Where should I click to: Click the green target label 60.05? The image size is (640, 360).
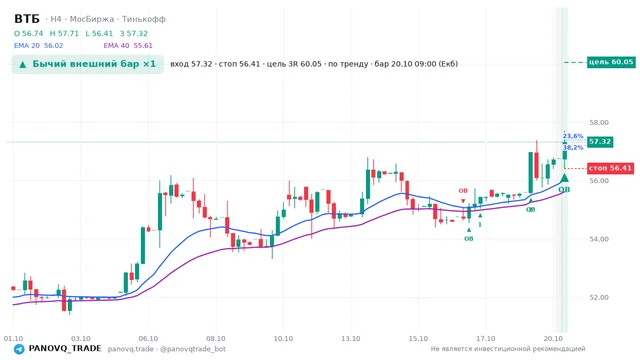click(611, 62)
